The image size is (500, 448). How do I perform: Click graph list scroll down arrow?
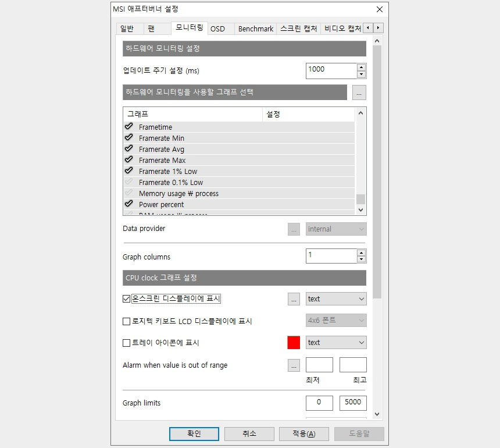[x=360, y=209]
